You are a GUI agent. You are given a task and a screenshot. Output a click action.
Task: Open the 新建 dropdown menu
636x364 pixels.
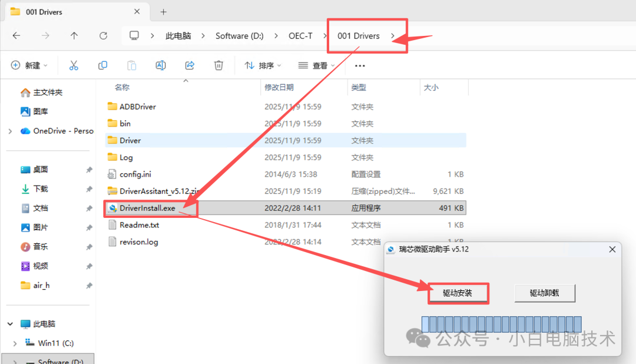tap(29, 65)
